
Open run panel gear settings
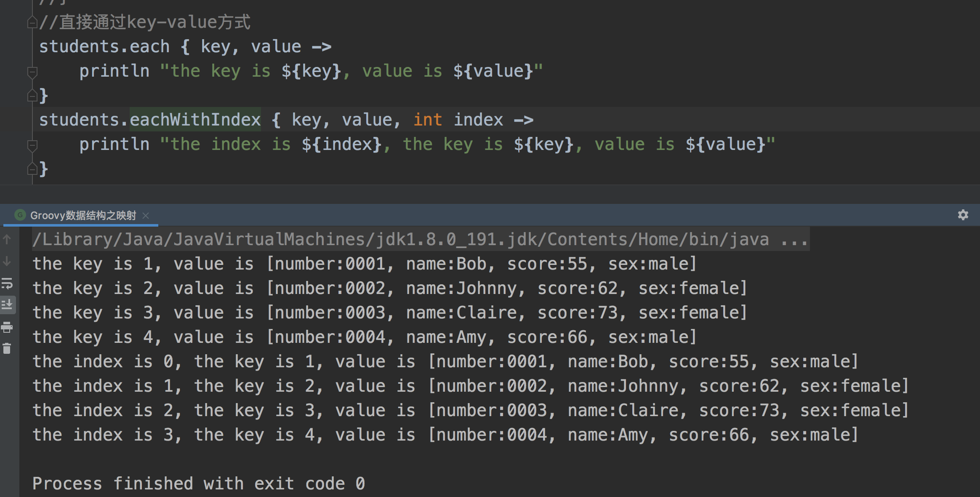point(963,215)
